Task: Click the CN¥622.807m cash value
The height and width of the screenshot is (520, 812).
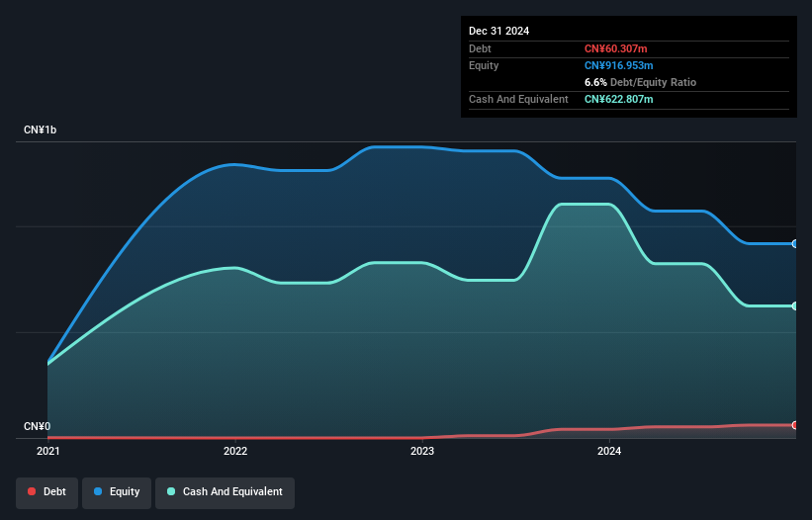Action: click(618, 99)
